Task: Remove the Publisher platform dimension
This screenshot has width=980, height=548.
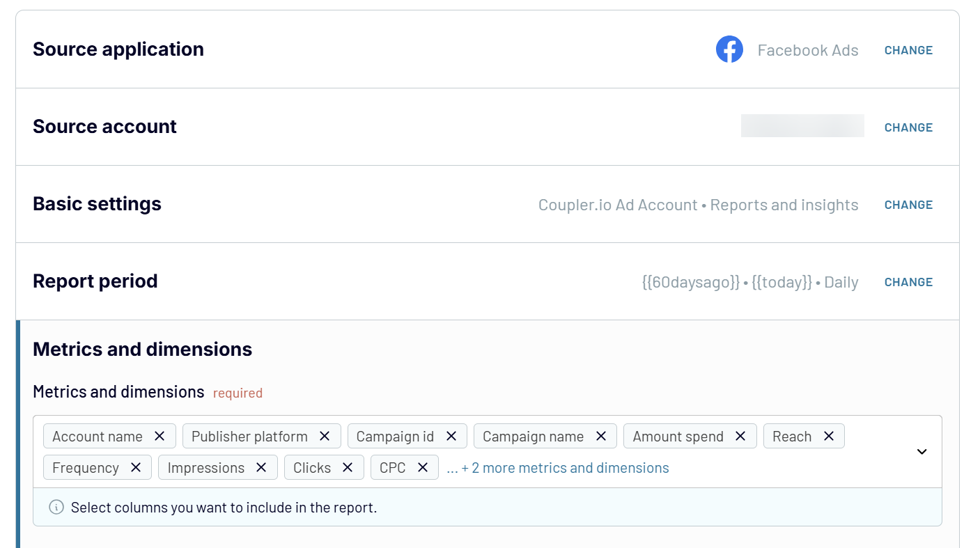Action: [325, 436]
